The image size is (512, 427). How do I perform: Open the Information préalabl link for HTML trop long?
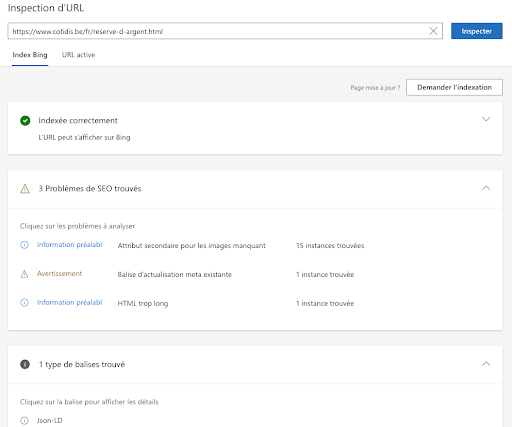click(70, 302)
